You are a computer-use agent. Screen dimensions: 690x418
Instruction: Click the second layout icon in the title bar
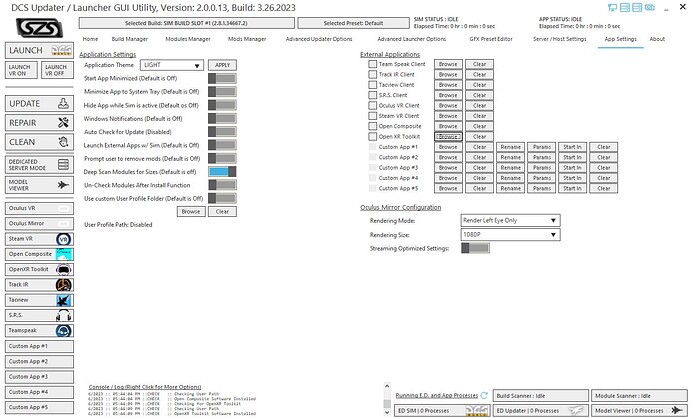[x=624, y=7]
